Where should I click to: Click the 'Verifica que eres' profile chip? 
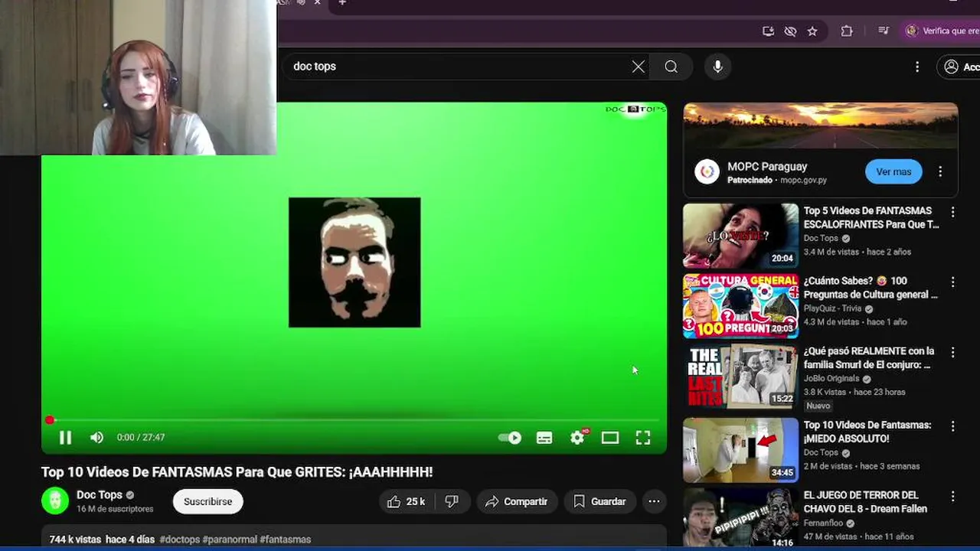[x=941, y=31]
